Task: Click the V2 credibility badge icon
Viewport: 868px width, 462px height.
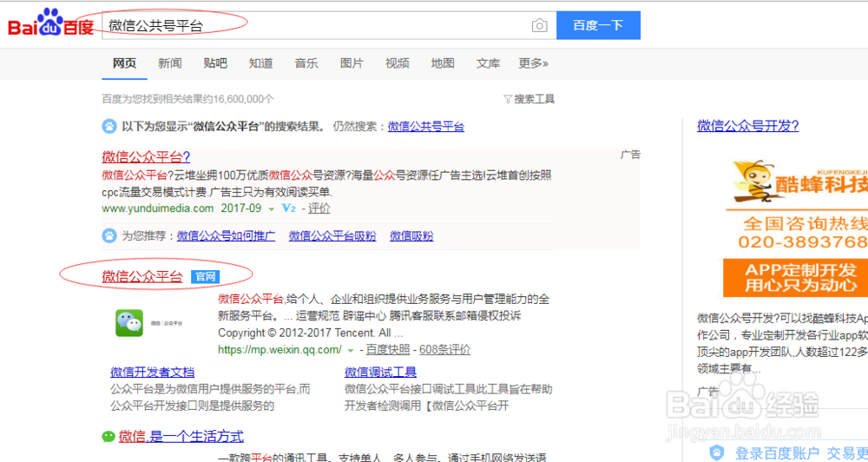Action: (x=289, y=208)
